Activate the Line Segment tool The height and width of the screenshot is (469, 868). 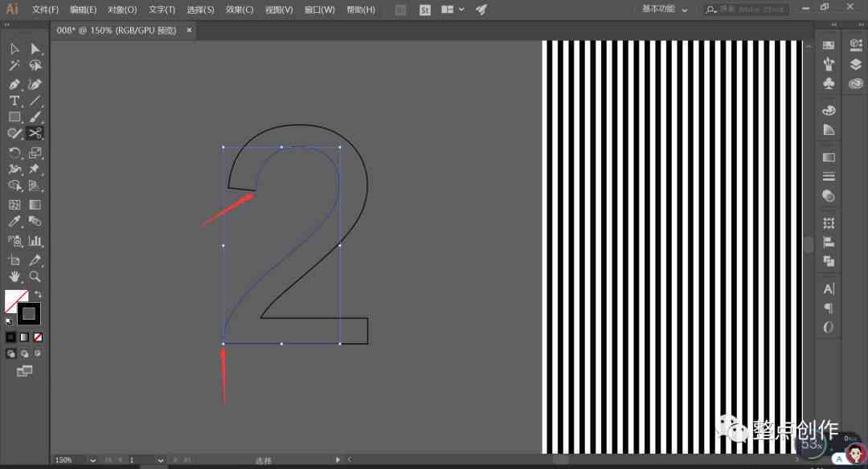pos(35,100)
